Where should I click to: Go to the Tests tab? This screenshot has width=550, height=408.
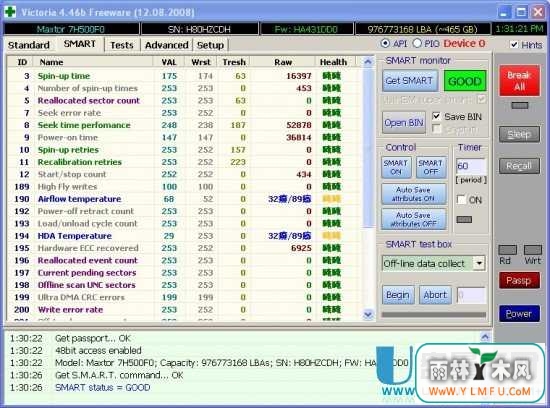122,45
